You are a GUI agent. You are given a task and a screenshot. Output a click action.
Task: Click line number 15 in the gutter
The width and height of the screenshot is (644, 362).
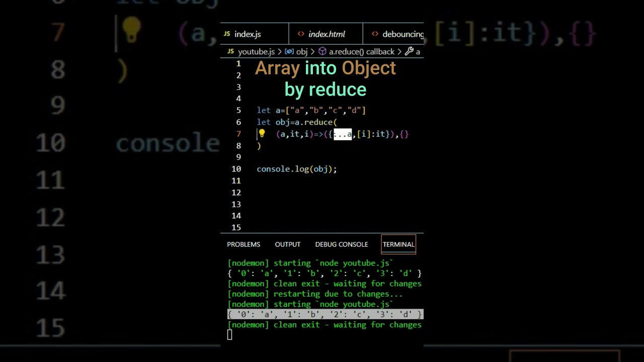click(x=236, y=227)
